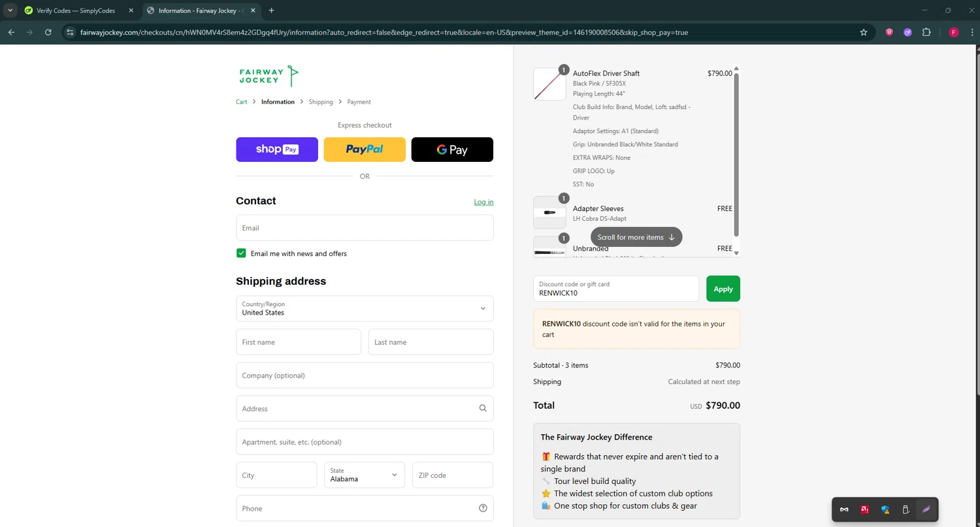Click the Email input field
This screenshot has width=980, height=527.
tap(365, 228)
